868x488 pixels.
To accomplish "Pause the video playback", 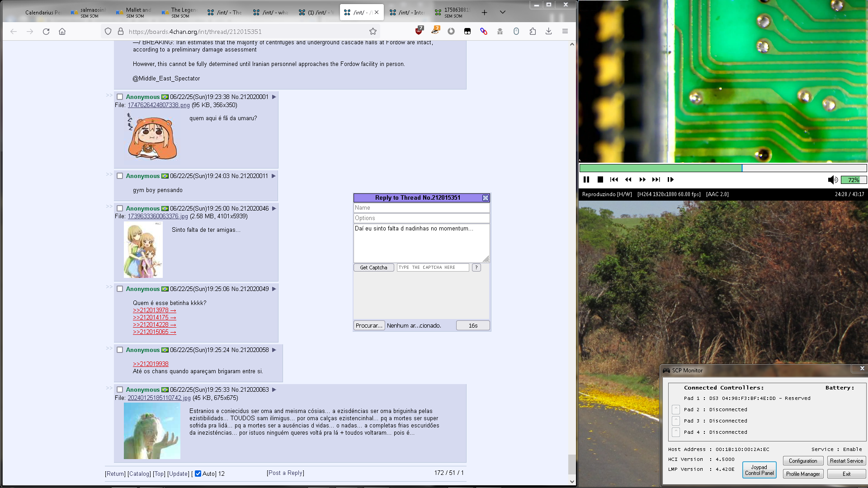I will pyautogui.click(x=586, y=180).
